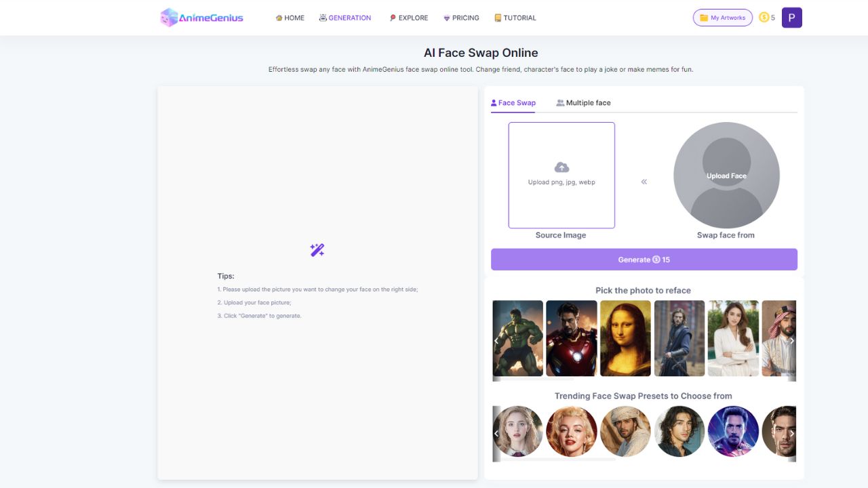Open the HOME menu item
This screenshot has height=488, width=868.
click(x=290, y=18)
